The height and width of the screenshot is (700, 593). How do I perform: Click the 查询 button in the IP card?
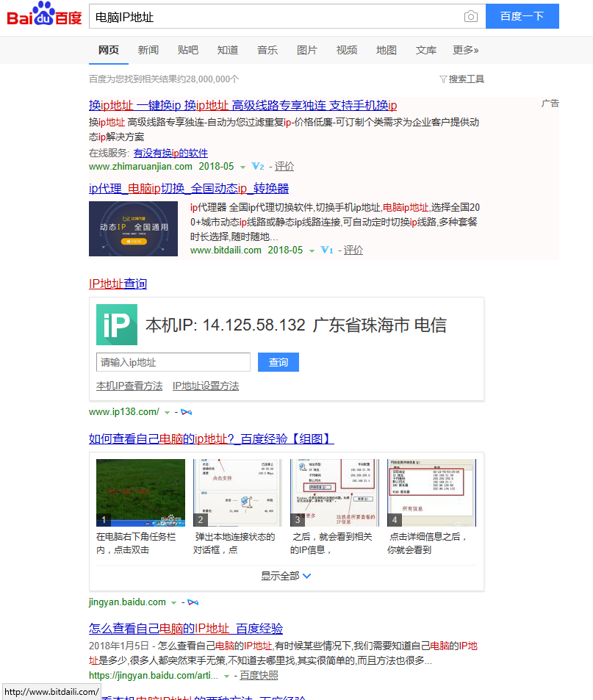pyautogui.click(x=278, y=361)
